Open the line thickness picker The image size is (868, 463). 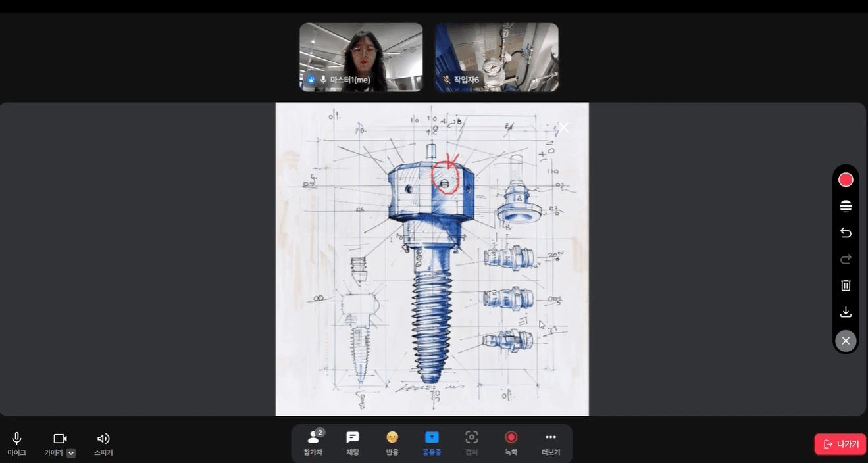(846, 207)
